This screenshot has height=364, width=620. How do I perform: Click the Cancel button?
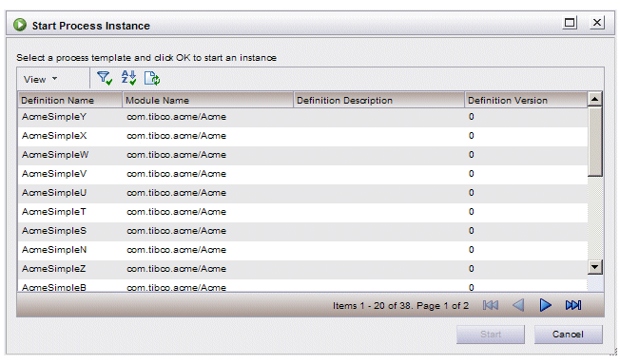(x=569, y=335)
